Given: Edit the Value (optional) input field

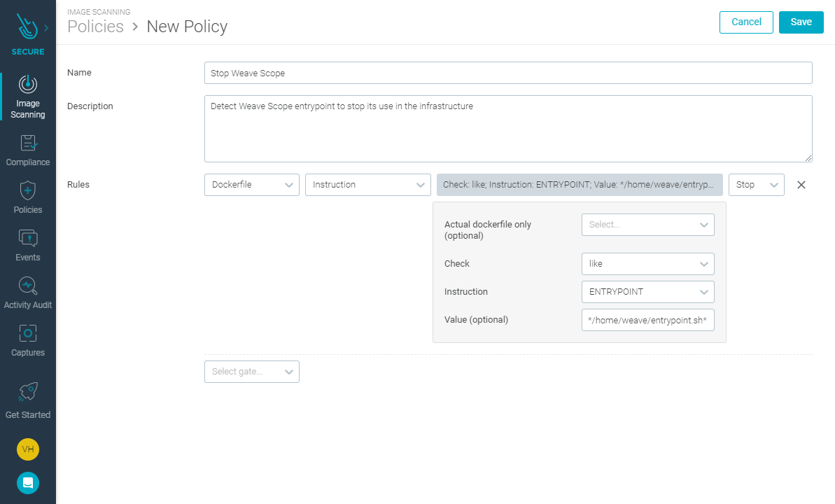Looking at the screenshot, I should pos(647,320).
